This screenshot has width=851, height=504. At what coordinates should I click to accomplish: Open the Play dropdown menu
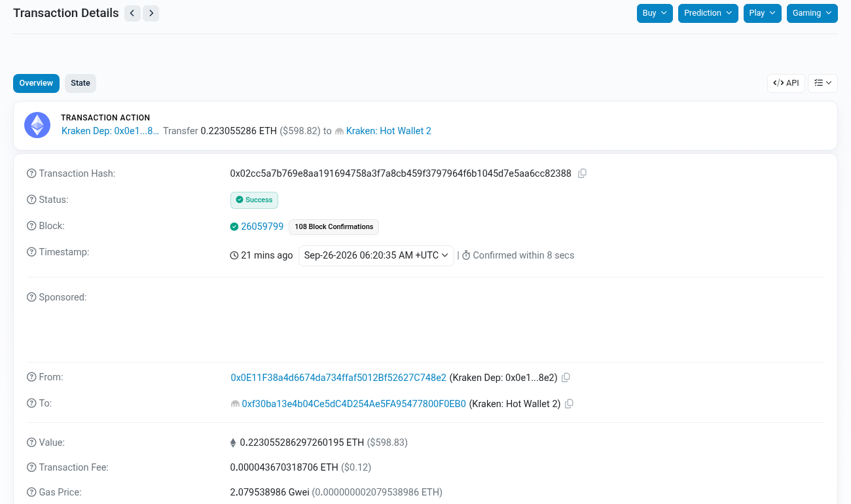click(763, 13)
